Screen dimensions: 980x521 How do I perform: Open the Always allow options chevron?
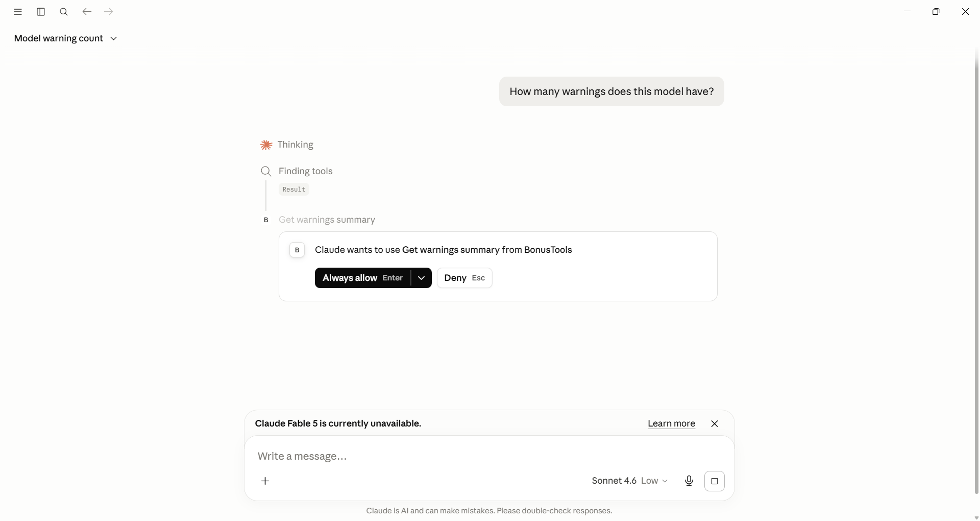tap(422, 278)
